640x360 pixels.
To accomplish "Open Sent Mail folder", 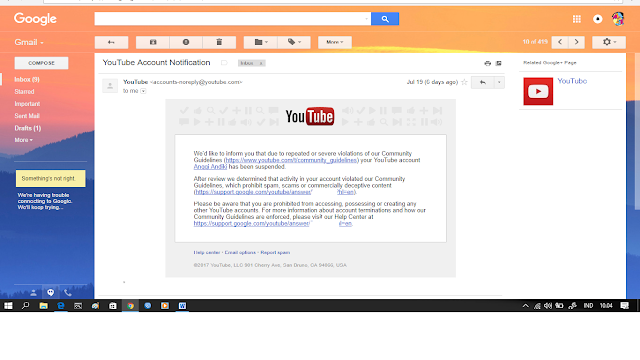I will click(27, 116).
